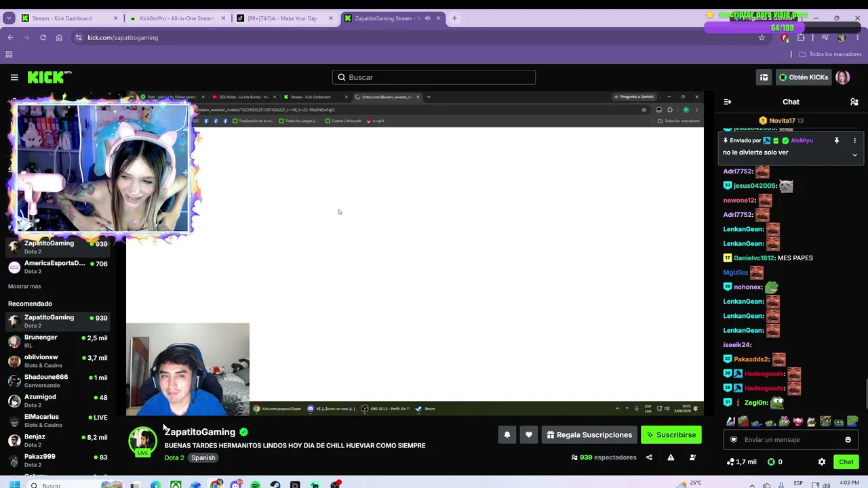Open the Kick hamburger menu
Screen dimensions: 868x488
pos(14,77)
